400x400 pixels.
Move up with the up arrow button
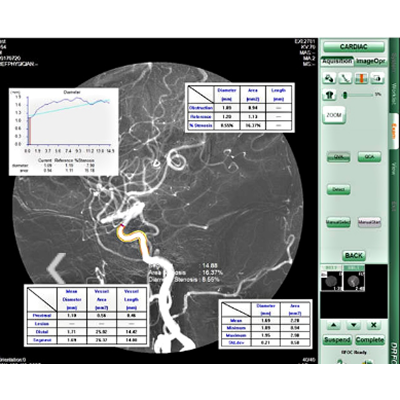point(334,325)
